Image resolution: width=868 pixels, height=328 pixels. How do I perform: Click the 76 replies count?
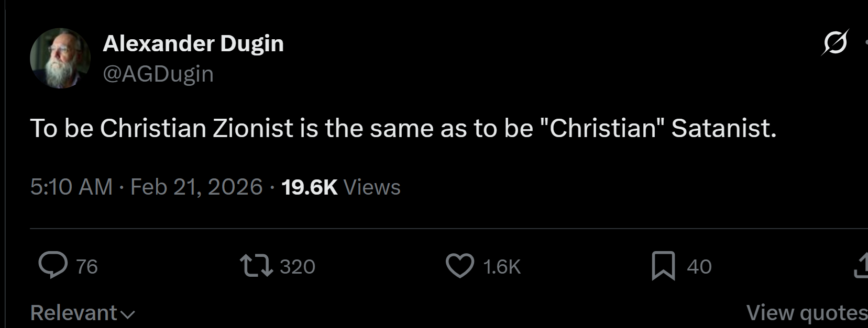[87, 267]
